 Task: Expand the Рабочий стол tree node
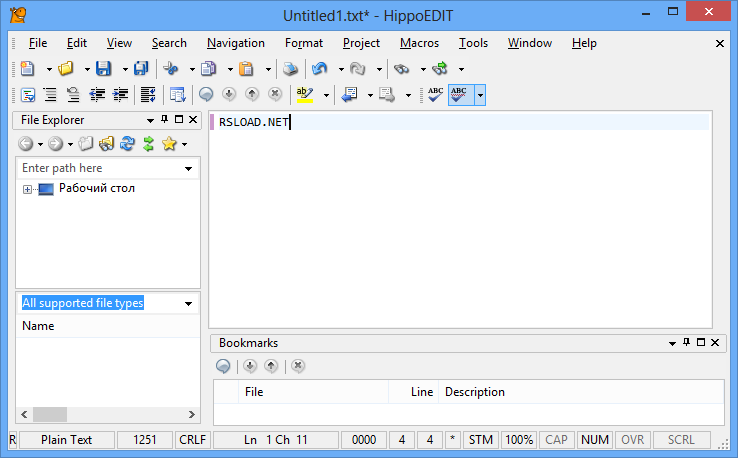(x=27, y=189)
